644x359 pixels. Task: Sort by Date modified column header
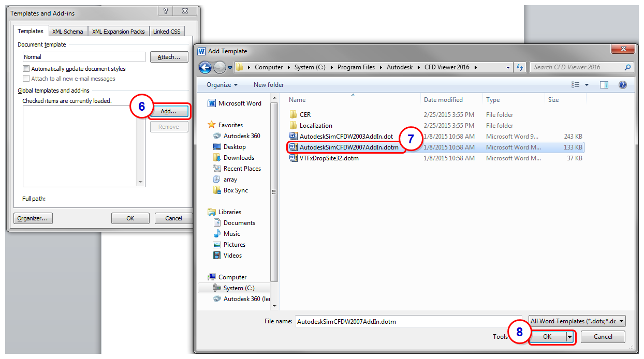pos(451,100)
